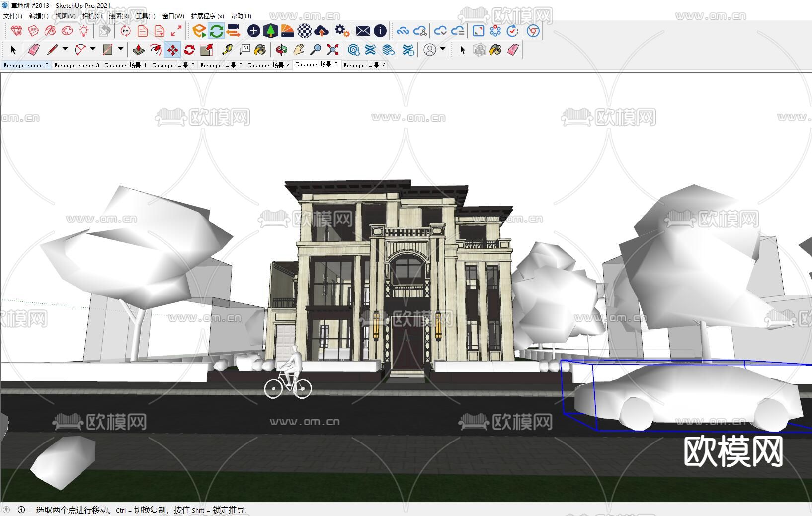Select the Line pencil tool

pos(52,50)
